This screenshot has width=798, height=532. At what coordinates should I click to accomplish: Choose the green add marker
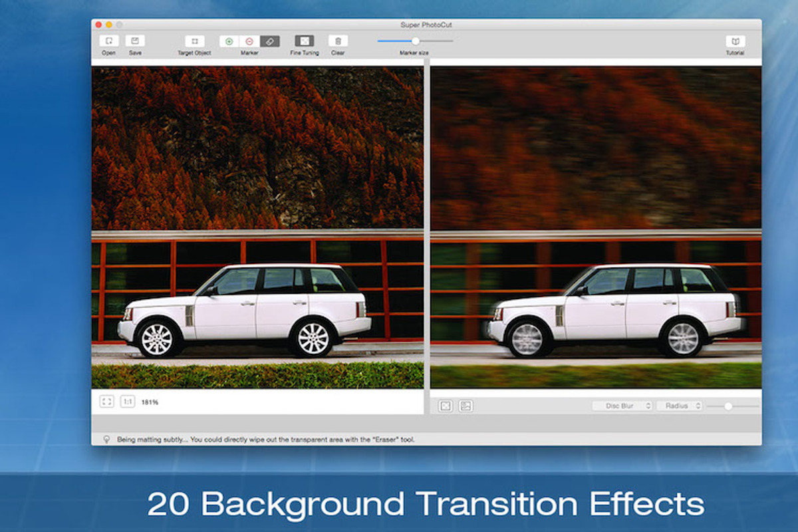coord(229,41)
